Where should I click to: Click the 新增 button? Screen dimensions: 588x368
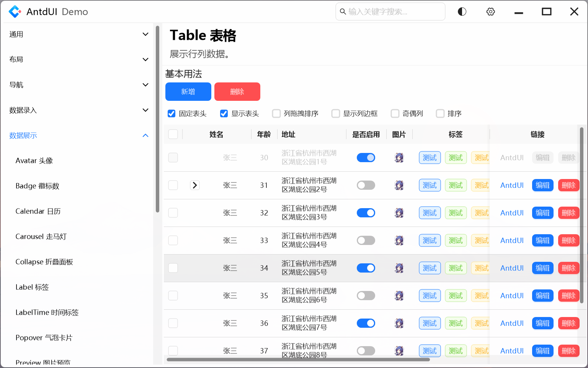point(188,92)
